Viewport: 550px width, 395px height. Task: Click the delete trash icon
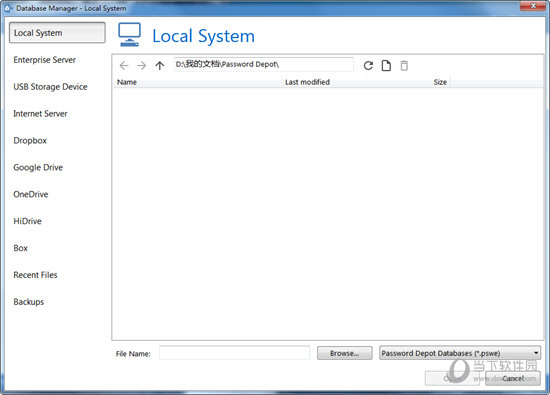pos(404,66)
